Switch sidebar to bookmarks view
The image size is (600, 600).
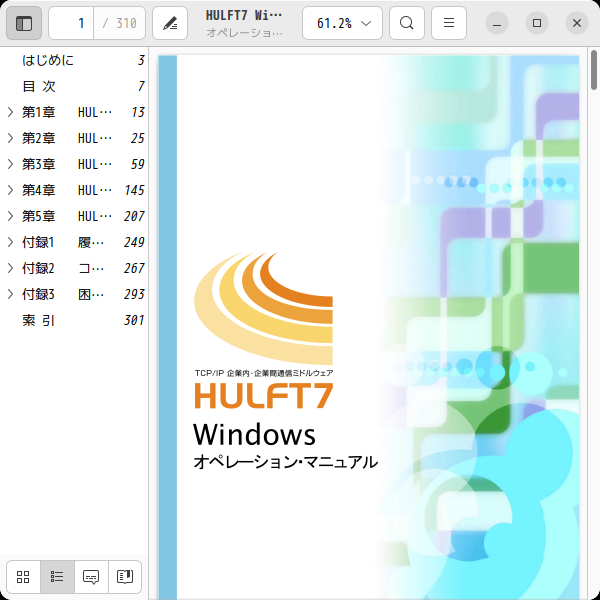point(125,577)
